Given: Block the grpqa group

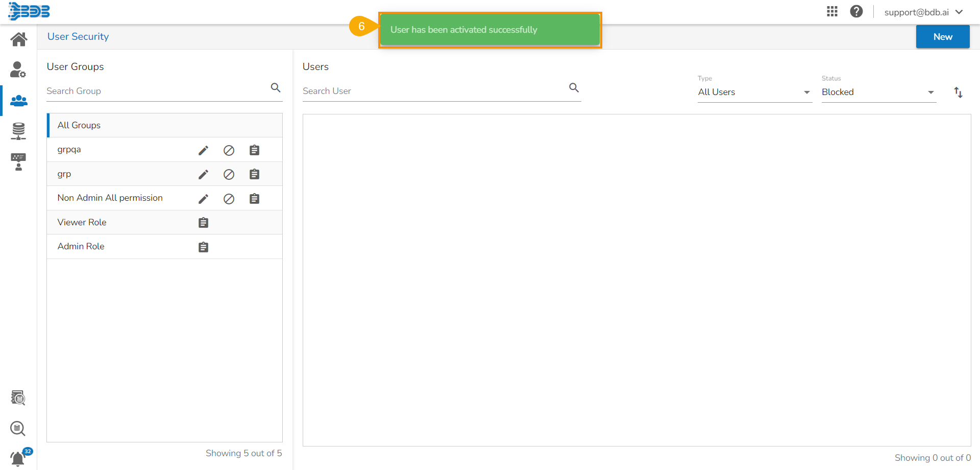Looking at the screenshot, I should point(229,150).
